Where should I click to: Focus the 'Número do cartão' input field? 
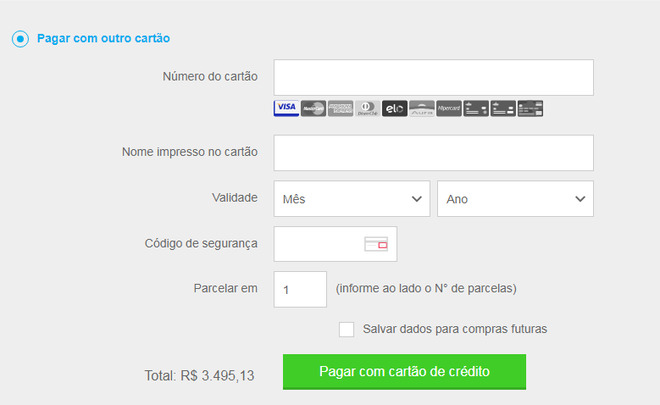pos(433,77)
